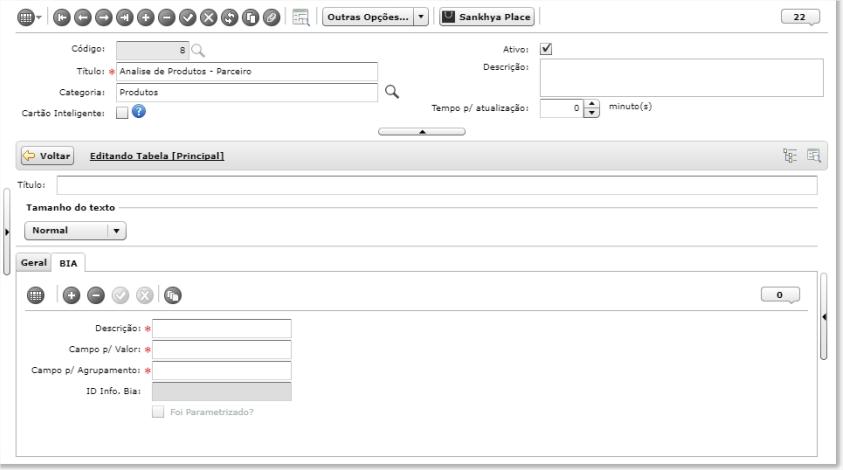Screen dimensions: 843x470
Task: Open attachments paperclip icon
Action: point(272,17)
